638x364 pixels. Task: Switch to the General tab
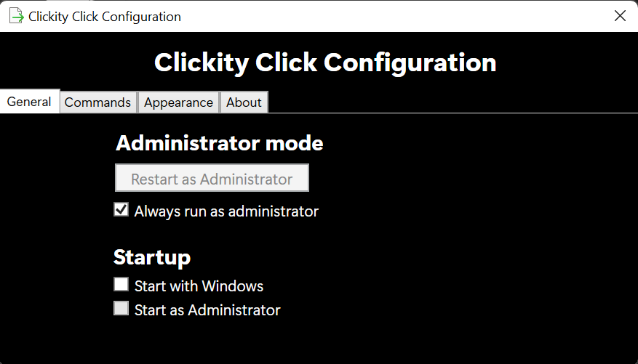[x=29, y=101]
